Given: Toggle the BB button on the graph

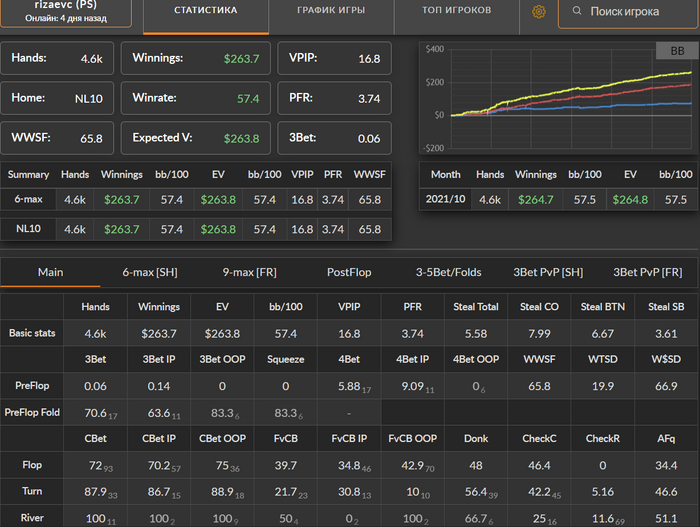Looking at the screenshot, I should [x=677, y=50].
